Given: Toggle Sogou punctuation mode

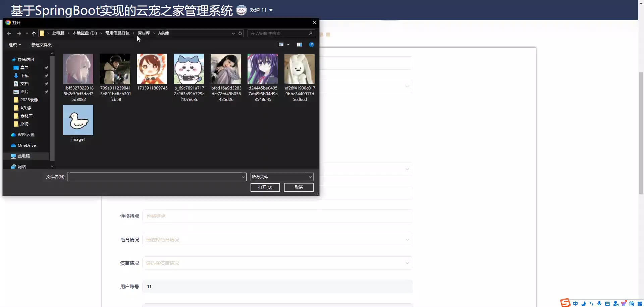Looking at the screenshot, I should pyautogui.click(x=591, y=304).
